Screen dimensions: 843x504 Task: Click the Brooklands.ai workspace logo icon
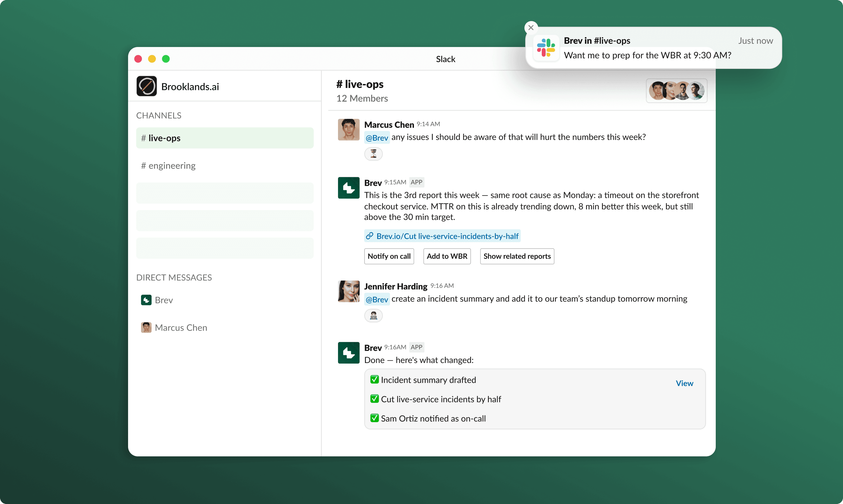[146, 86]
